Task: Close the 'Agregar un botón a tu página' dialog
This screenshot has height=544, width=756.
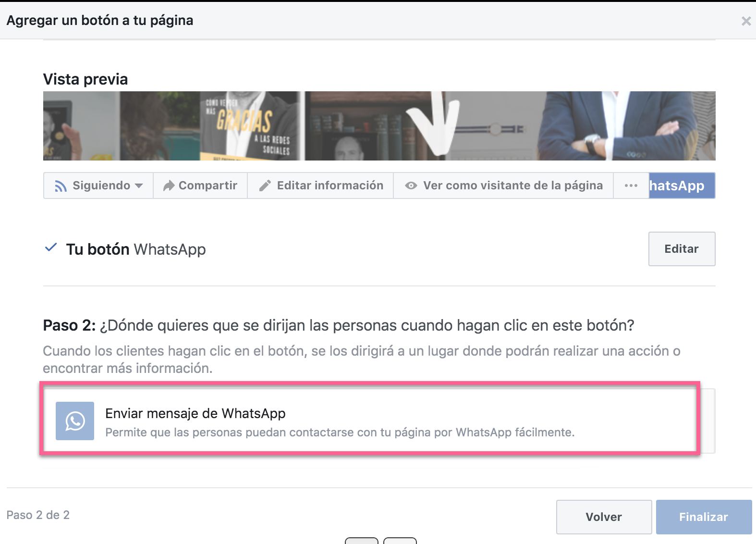Action: (746, 21)
